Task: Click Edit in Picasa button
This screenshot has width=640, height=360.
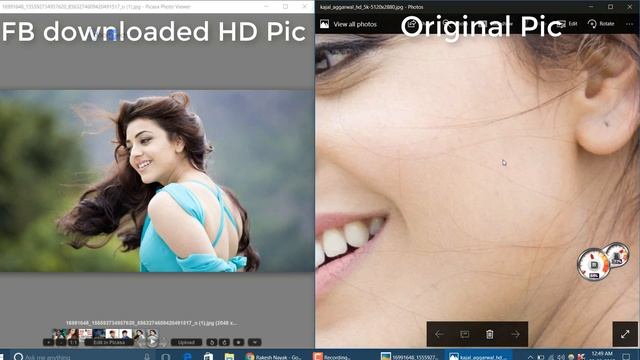Action: tap(109, 342)
